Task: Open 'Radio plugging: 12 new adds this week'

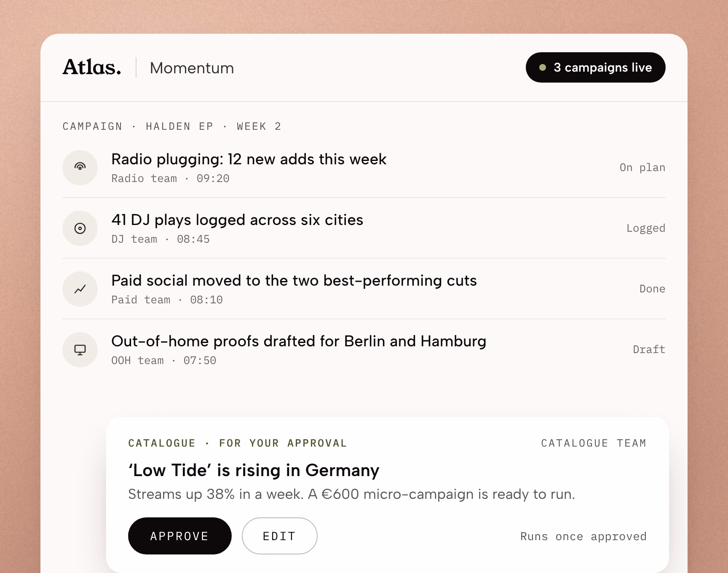Action: [x=249, y=159]
